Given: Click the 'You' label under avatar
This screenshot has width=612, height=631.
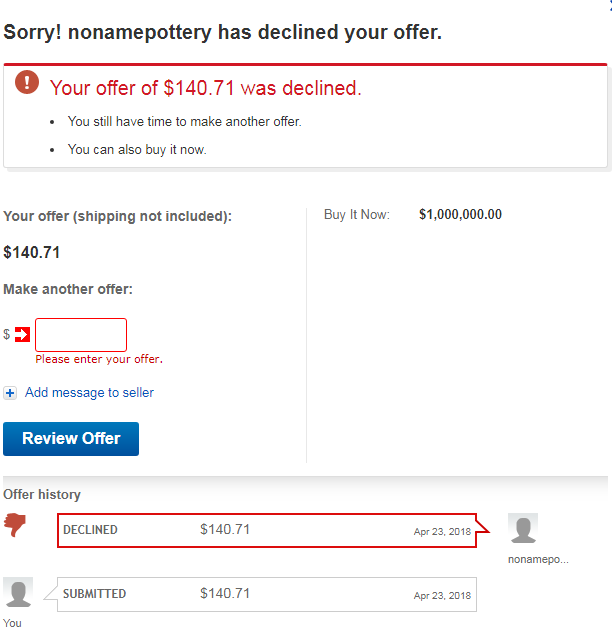Looking at the screenshot, I should 12,623.
